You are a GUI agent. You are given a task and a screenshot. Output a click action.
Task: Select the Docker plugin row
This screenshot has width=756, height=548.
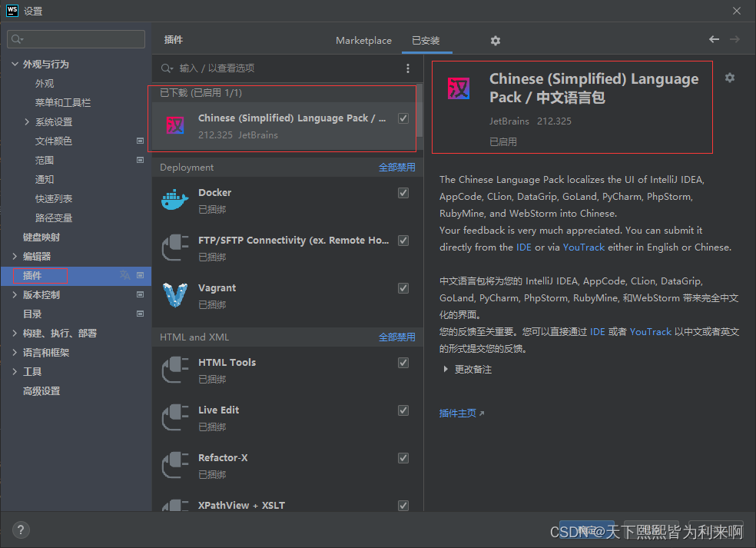click(287, 200)
